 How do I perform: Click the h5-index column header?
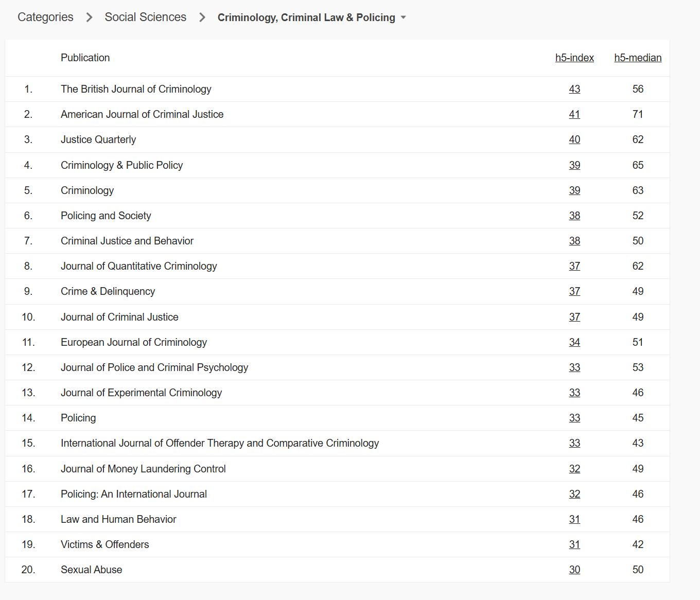[x=574, y=58]
